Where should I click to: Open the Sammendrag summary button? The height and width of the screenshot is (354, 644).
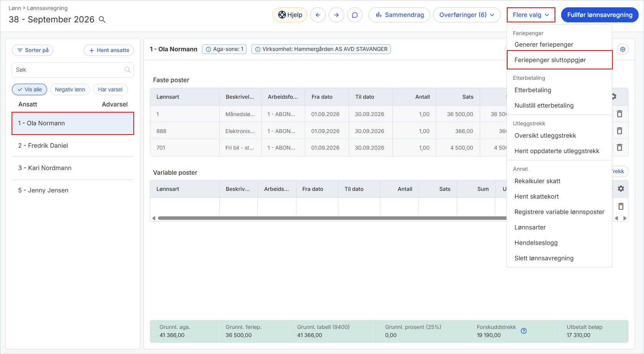tap(399, 15)
